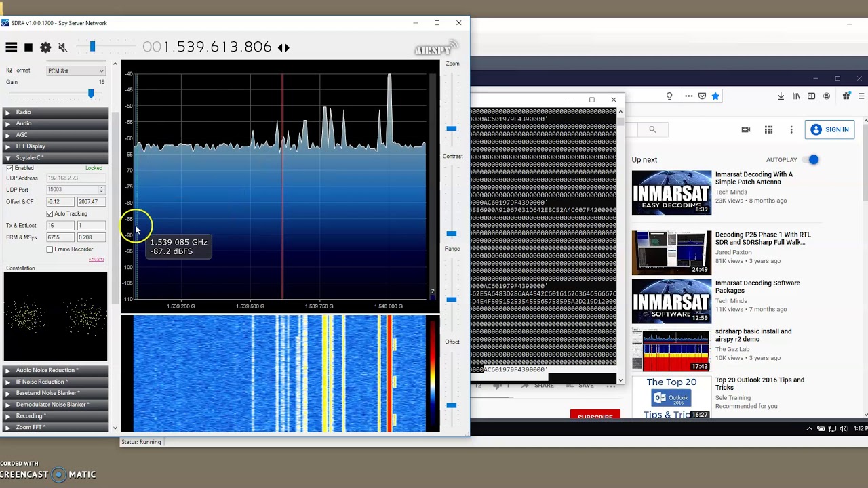The width and height of the screenshot is (868, 488).
Task: Collapse the Scytale-C panel
Action: click(x=56, y=158)
